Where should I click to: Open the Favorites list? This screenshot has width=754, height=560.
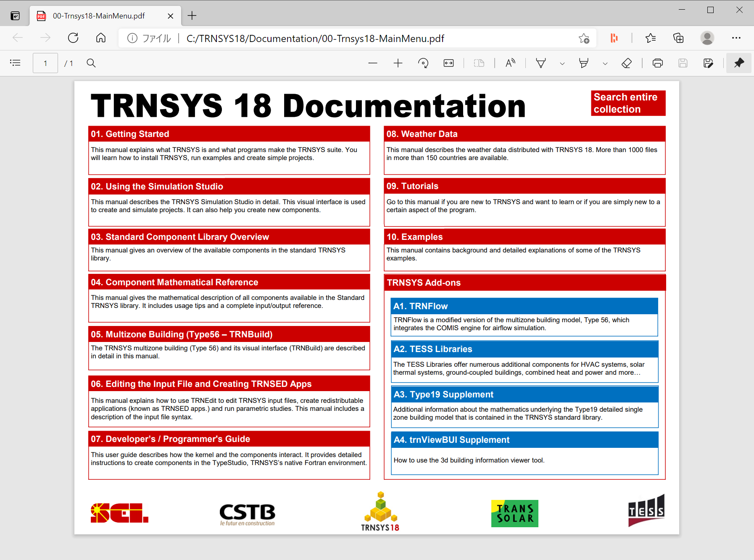[x=651, y=38]
